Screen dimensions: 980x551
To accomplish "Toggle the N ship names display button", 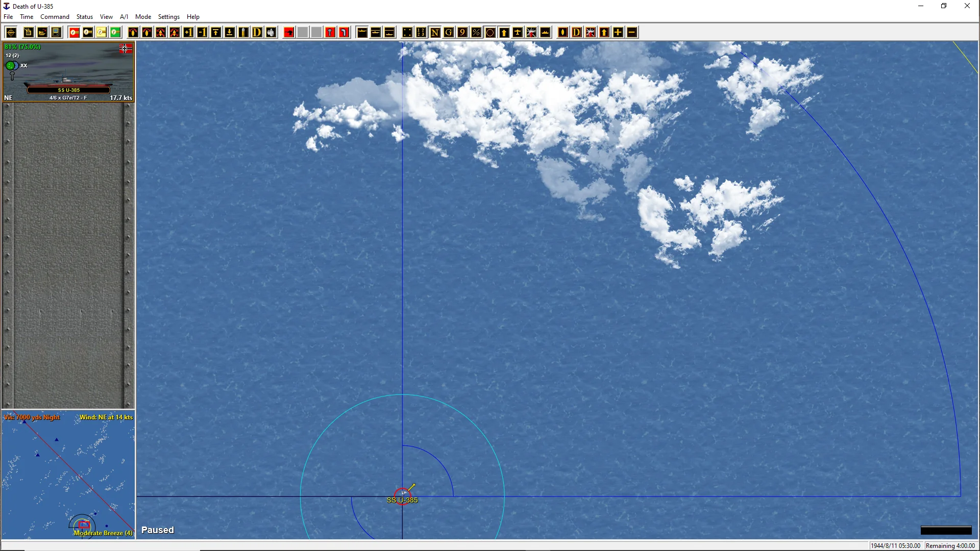I will [x=435, y=33].
